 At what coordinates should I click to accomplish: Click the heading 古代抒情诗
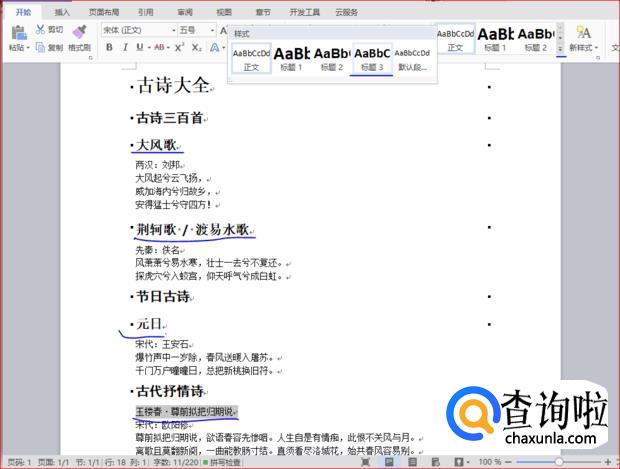(170, 391)
